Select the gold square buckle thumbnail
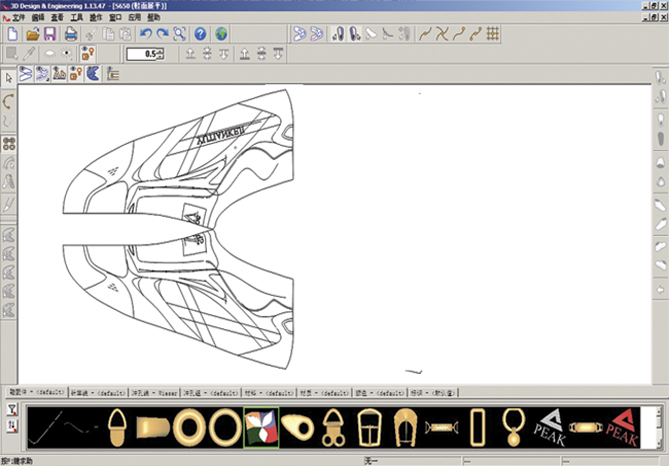 369,428
